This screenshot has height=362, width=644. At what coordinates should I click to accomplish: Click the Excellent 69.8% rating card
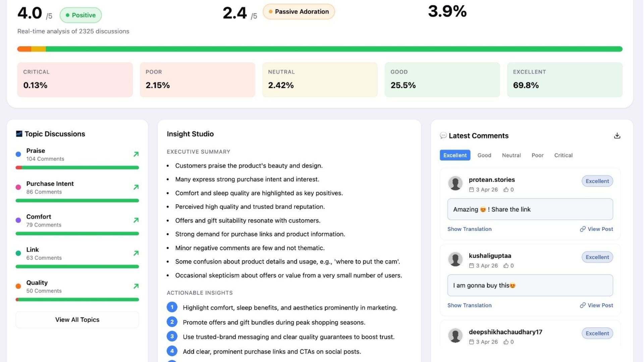565,80
